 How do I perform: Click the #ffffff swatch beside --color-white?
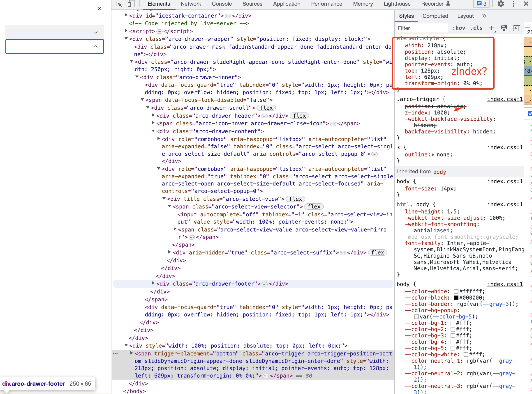coord(456,291)
